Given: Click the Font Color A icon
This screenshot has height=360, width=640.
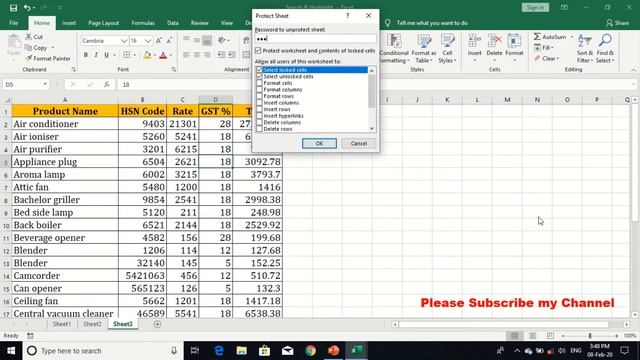Looking at the screenshot, I should click(x=163, y=55).
